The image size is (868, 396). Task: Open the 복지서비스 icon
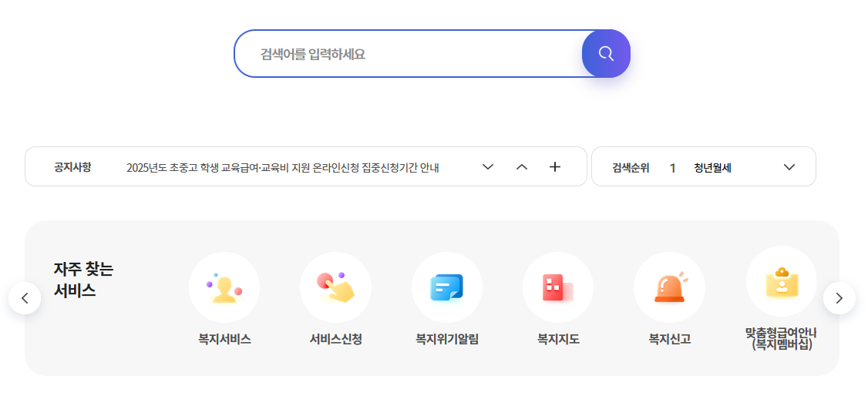224,287
